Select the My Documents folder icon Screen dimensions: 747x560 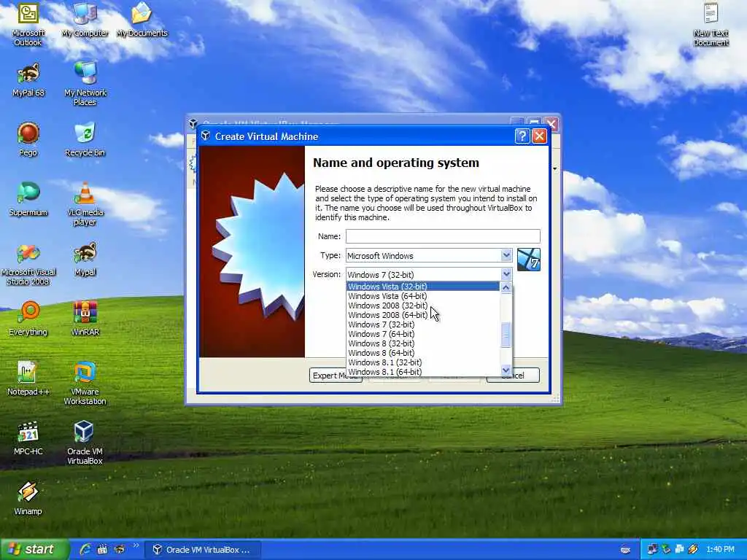point(142,20)
